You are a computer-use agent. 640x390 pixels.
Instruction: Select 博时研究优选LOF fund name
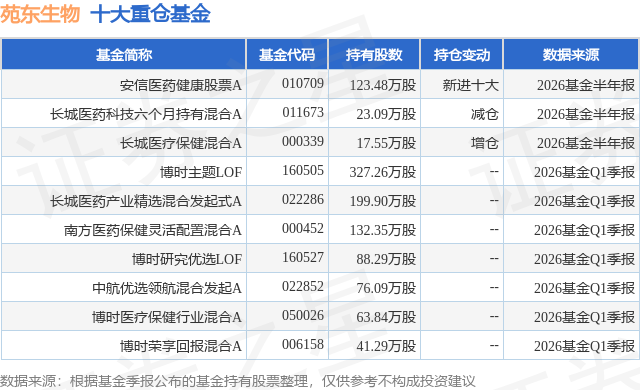tap(187, 259)
